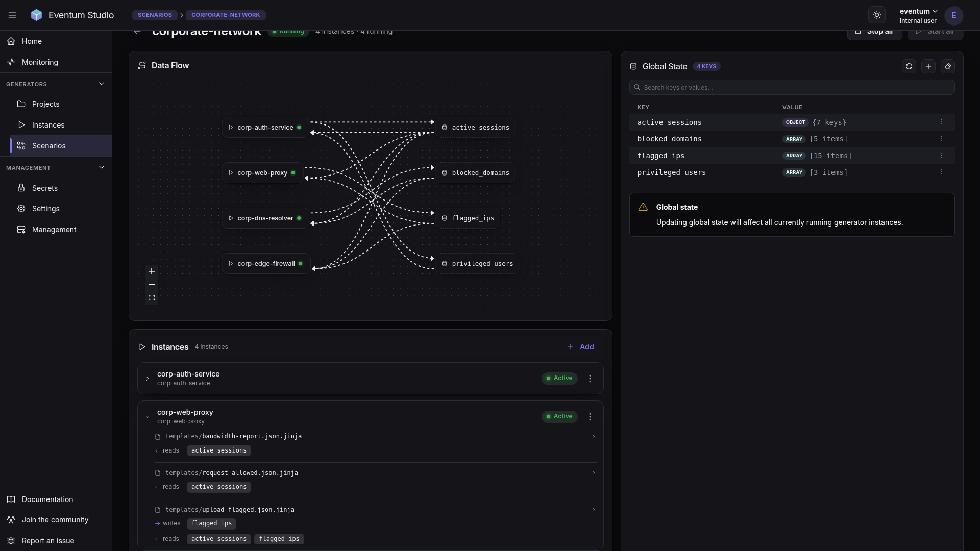Refresh the Global State panel

point(909,66)
